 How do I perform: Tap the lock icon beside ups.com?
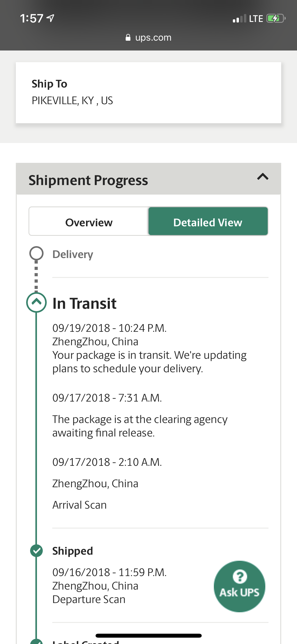click(x=128, y=38)
